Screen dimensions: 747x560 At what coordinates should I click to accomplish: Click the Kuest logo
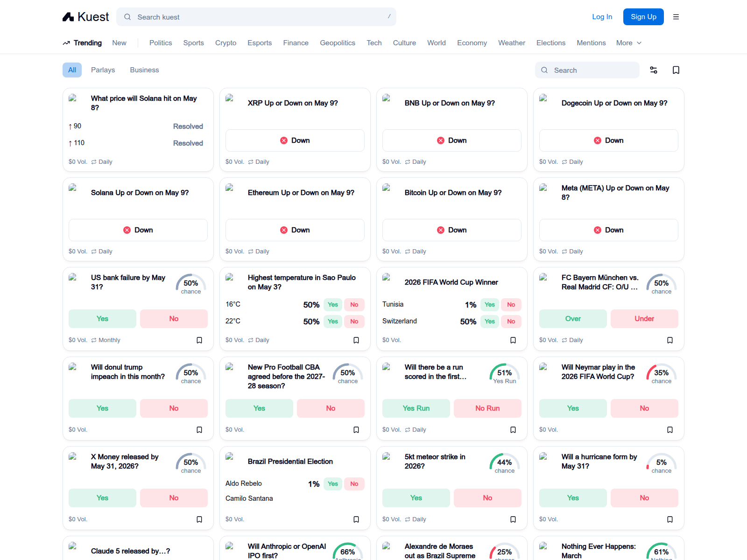coord(85,17)
